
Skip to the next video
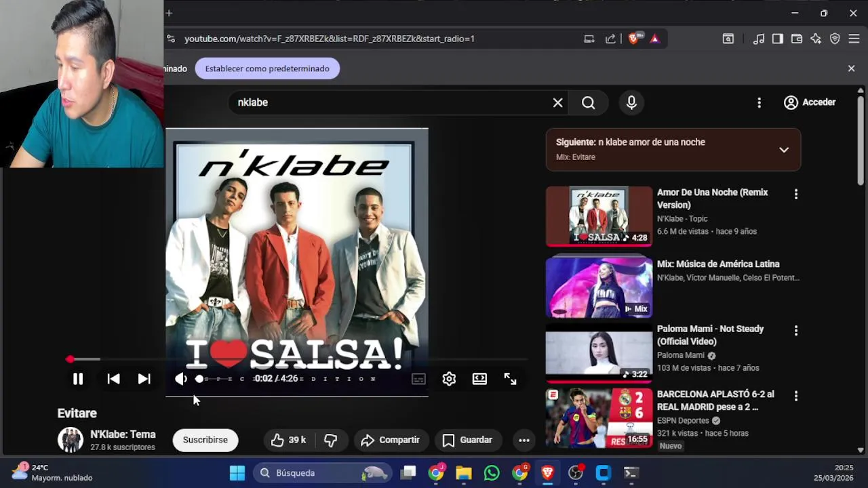144,379
